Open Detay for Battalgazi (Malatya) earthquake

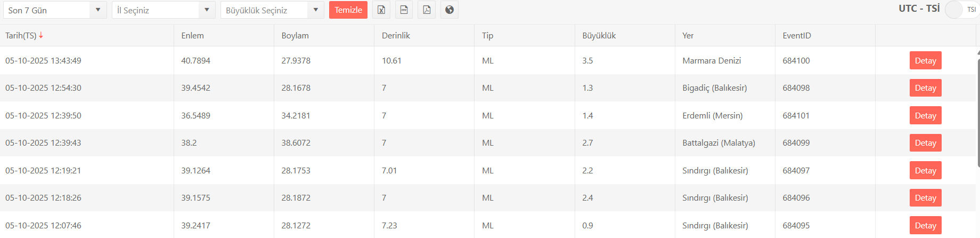[925, 143]
